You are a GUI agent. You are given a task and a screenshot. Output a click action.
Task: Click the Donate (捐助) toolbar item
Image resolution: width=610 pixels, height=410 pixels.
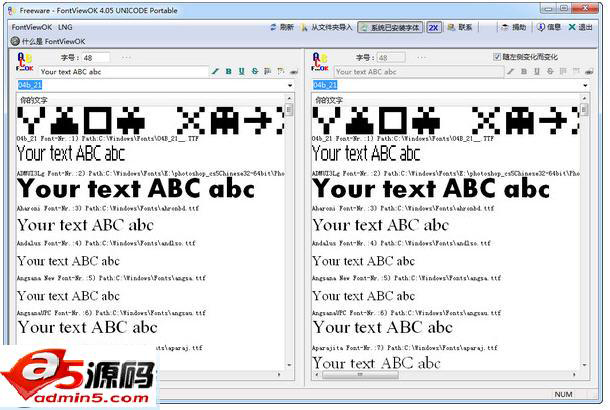click(x=514, y=27)
